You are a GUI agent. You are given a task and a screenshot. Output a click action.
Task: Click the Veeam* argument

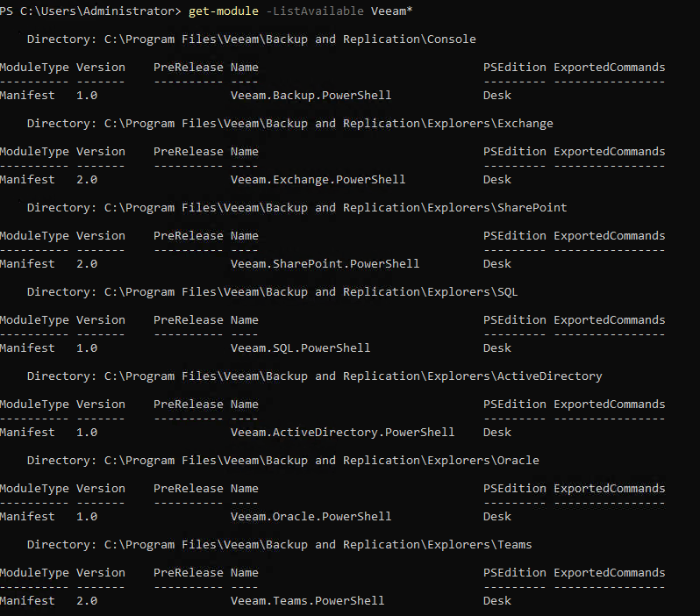click(x=391, y=11)
